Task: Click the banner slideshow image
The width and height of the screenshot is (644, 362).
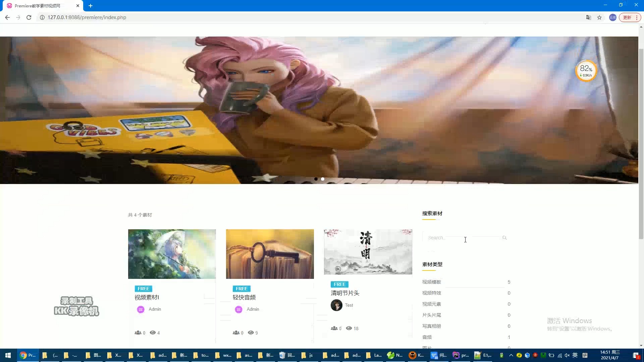Action: [x=319, y=110]
